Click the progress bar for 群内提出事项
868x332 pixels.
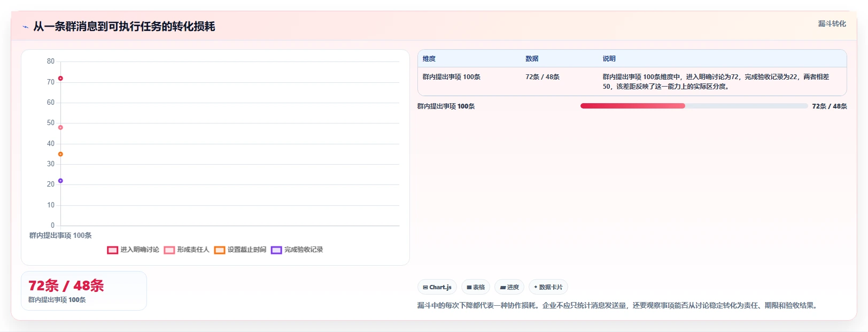pos(694,106)
